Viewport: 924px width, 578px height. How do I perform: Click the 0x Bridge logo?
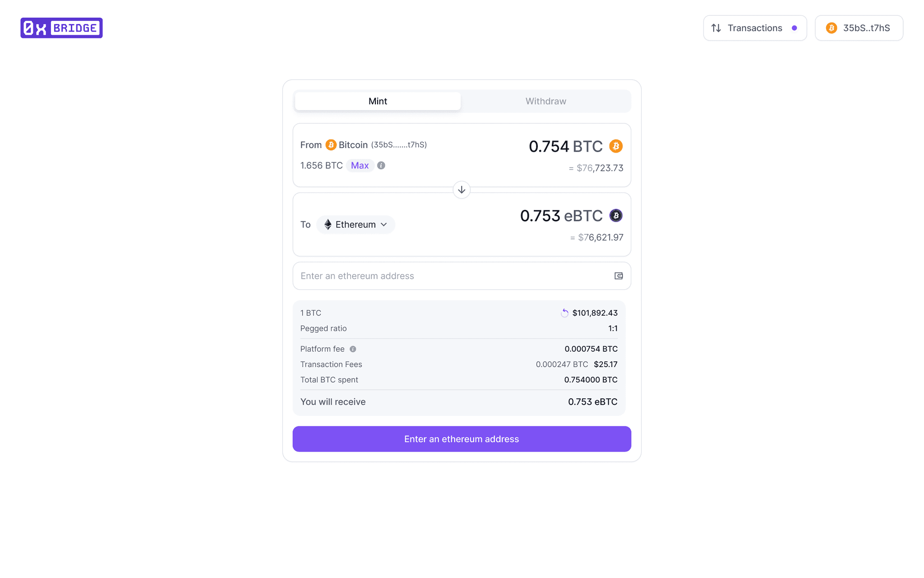point(61,28)
